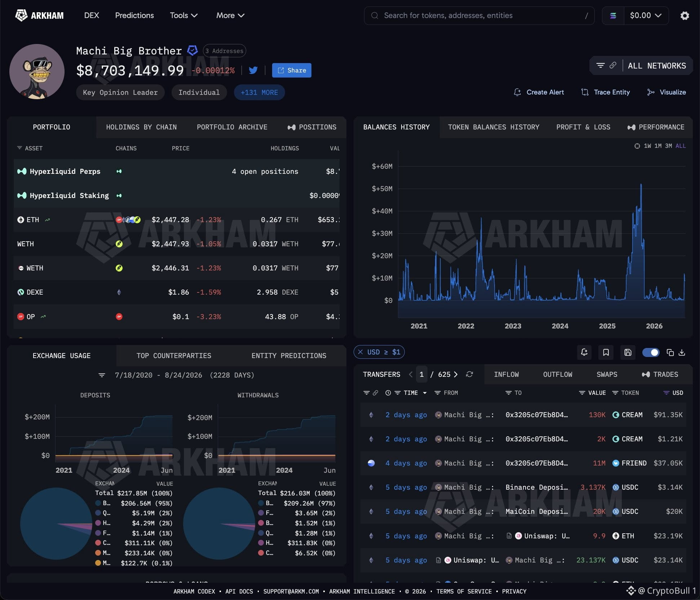Expand the Tools menu
The image size is (700, 600).
tap(183, 16)
